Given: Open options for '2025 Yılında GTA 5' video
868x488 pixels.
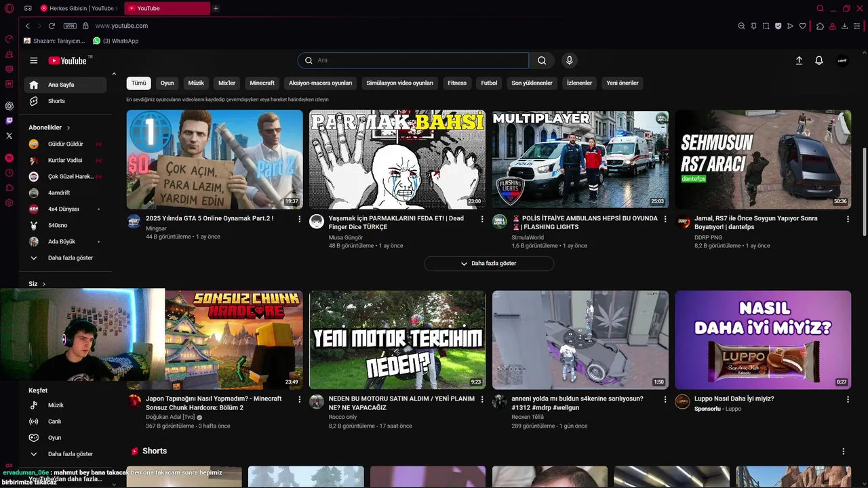Looking at the screenshot, I should [299, 219].
